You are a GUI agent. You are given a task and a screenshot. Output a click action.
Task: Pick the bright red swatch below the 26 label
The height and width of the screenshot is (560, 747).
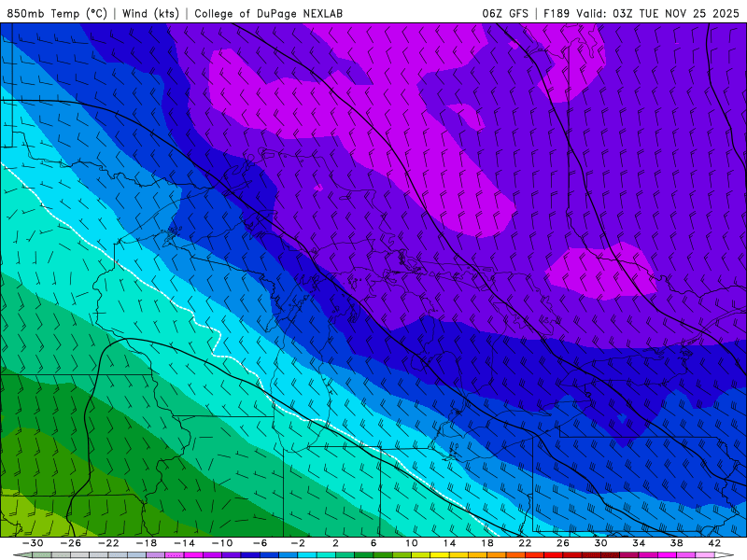tap(554, 555)
